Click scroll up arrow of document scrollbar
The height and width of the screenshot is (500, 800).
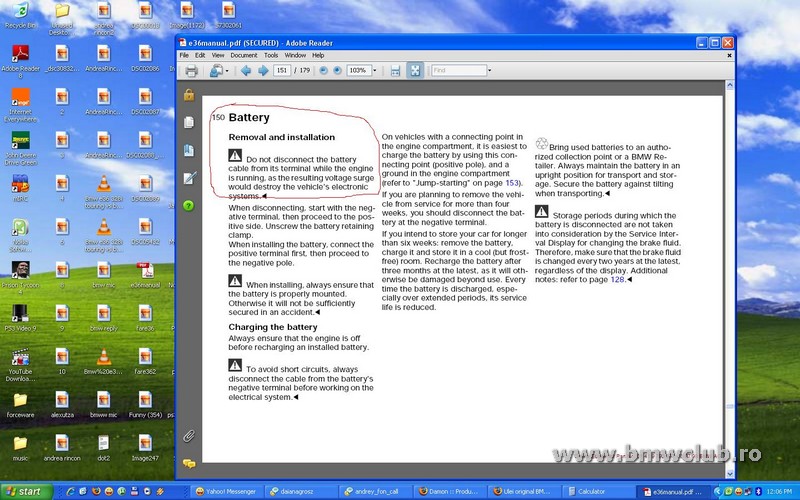730,86
